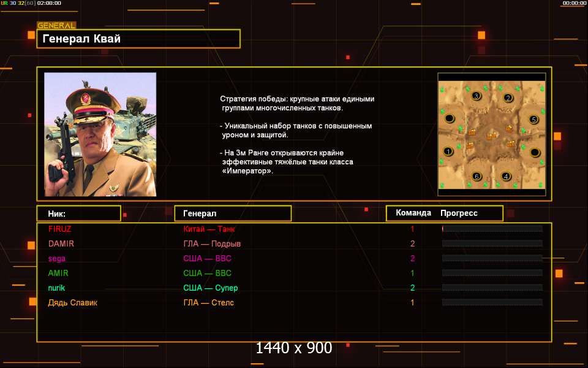The height and width of the screenshot is (368, 588).
Task: Click США — Супер general entry
Action: (210, 288)
